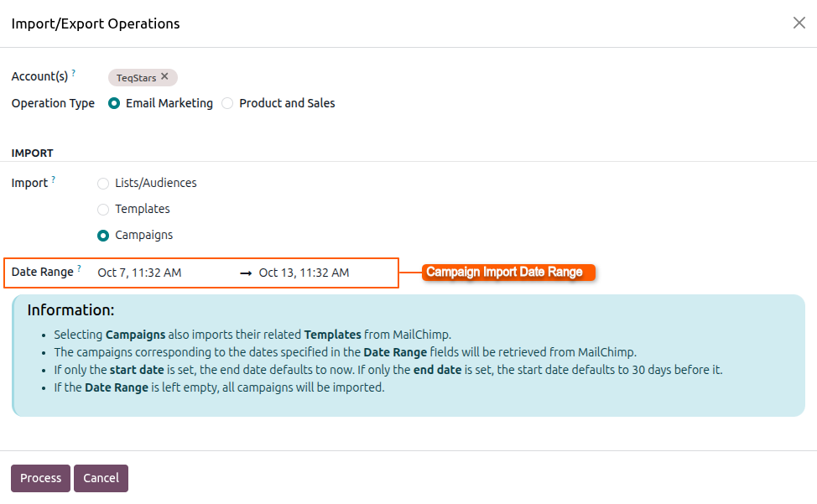This screenshot has height=504, width=817.
Task: Click the Import/Export Operations title
Action: tap(96, 23)
